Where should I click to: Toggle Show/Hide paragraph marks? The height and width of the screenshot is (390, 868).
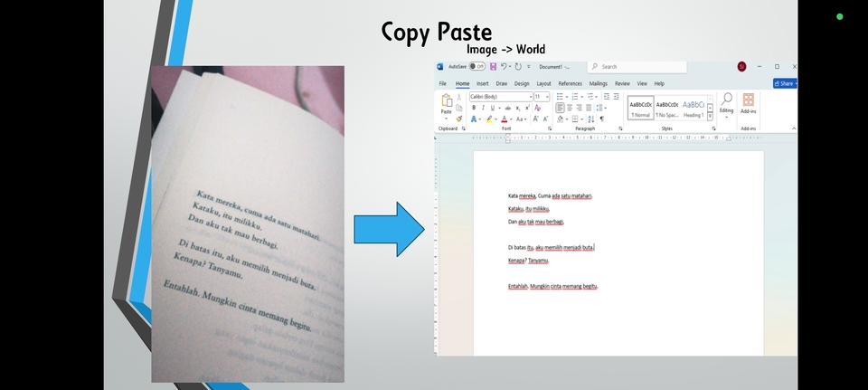602,119
